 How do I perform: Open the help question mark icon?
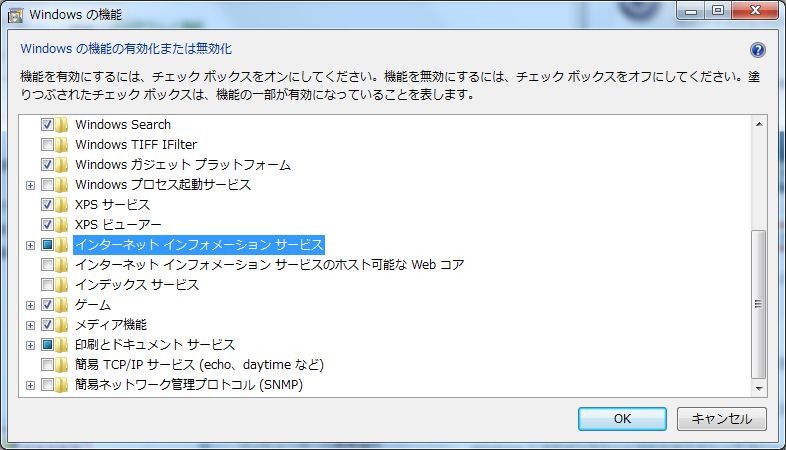[757, 50]
